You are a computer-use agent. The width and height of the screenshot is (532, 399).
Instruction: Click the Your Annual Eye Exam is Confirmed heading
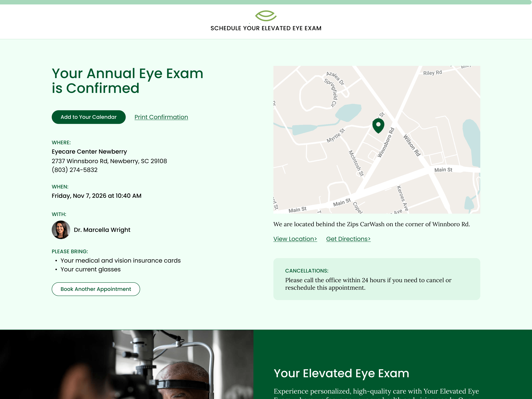click(128, 81)
